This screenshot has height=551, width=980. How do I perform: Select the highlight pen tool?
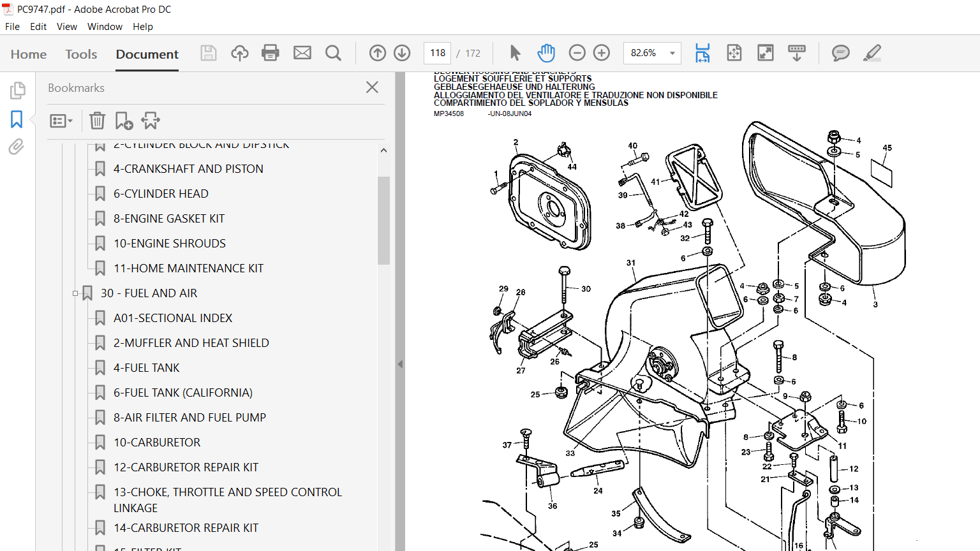coord(872,53)
